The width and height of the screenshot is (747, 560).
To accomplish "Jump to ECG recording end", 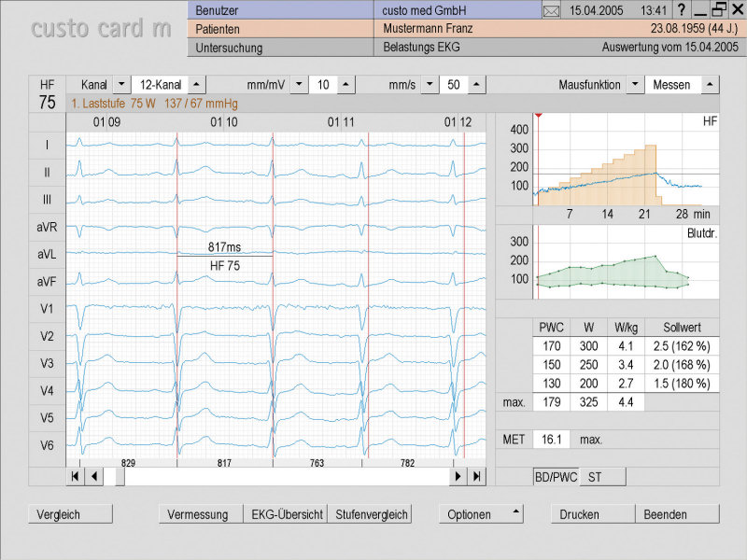I will coord(476,476).
